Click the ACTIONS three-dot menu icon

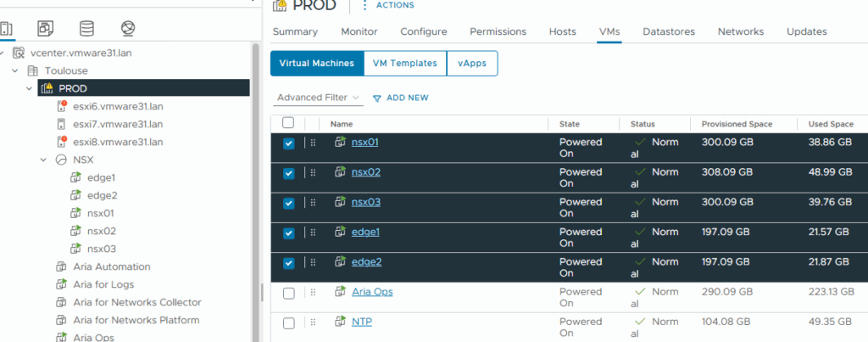point(364,6)
